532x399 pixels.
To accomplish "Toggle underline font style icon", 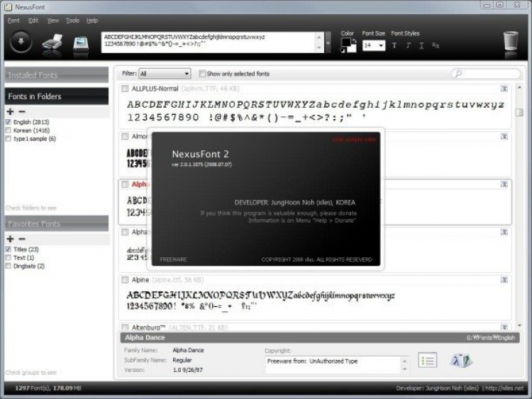I will click(x=422, y=45).
